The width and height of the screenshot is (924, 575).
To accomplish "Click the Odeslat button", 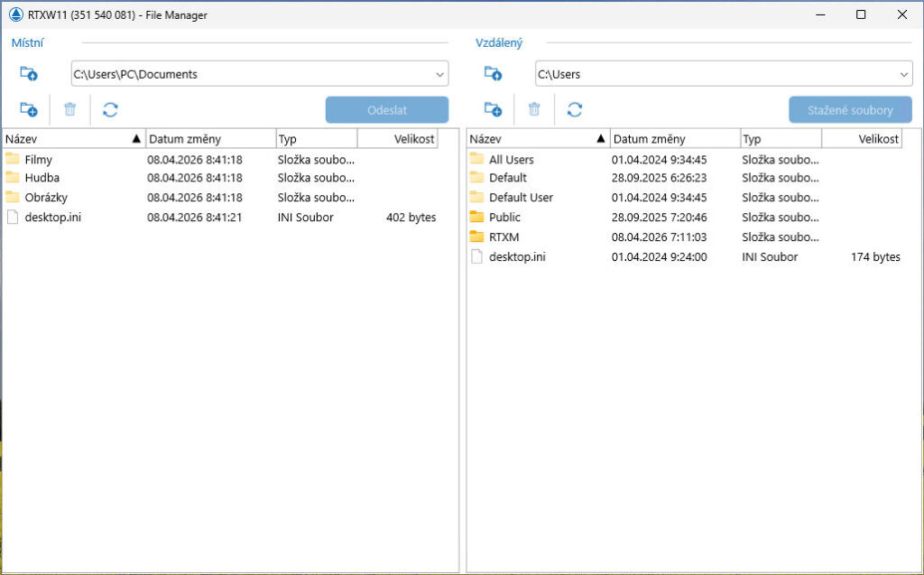I will point(387,110).
